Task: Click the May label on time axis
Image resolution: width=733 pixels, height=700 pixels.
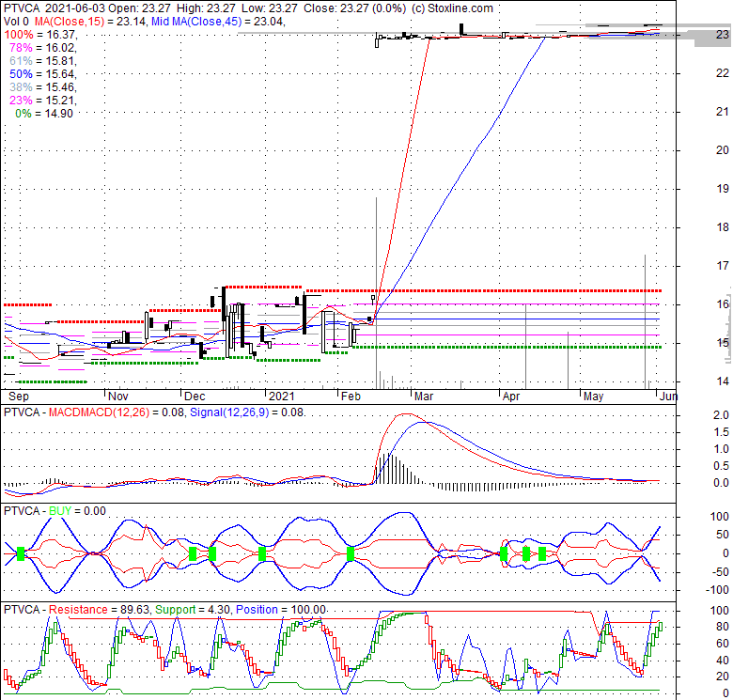Action: [x=593, y=397]
